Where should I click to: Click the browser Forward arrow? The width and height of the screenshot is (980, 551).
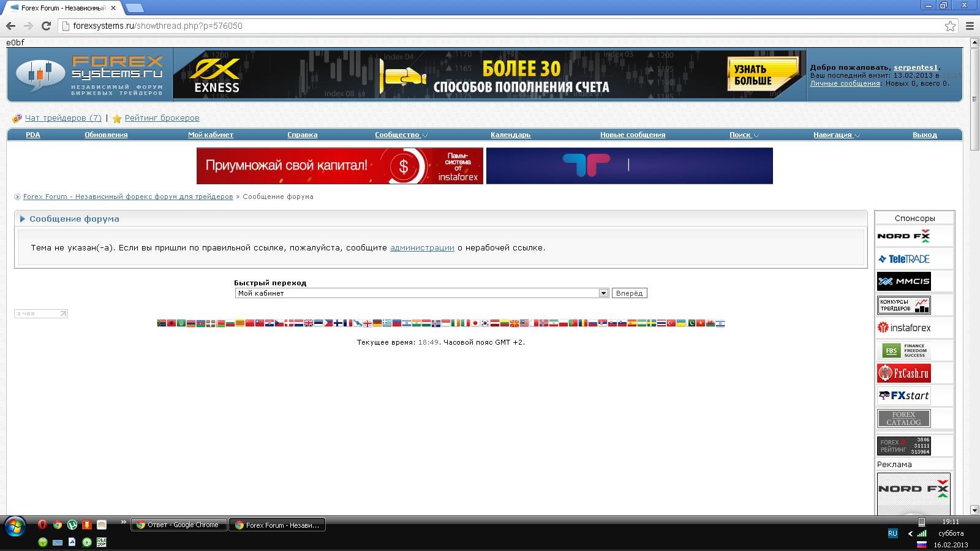28,26
